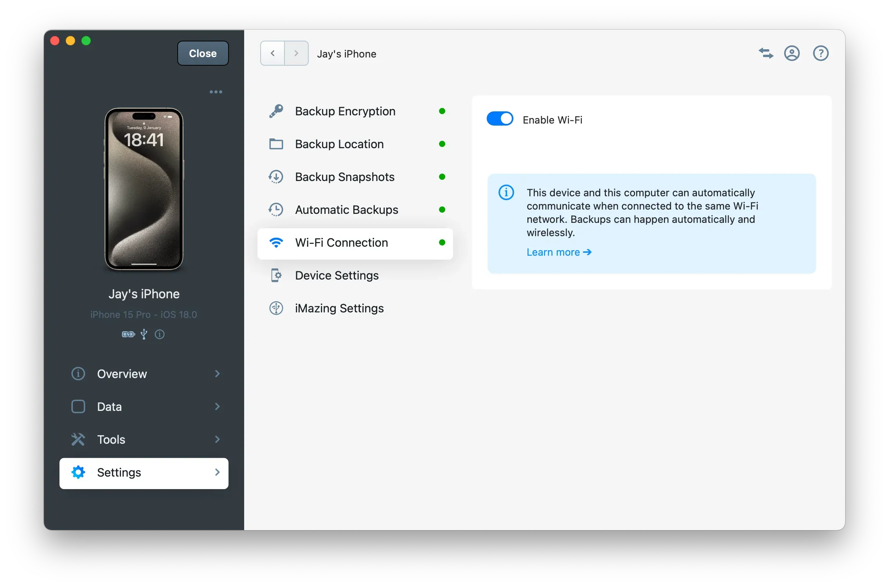Open Backup Encryption settings via key icon
This screenshot has width=889, height=588.
277,111
